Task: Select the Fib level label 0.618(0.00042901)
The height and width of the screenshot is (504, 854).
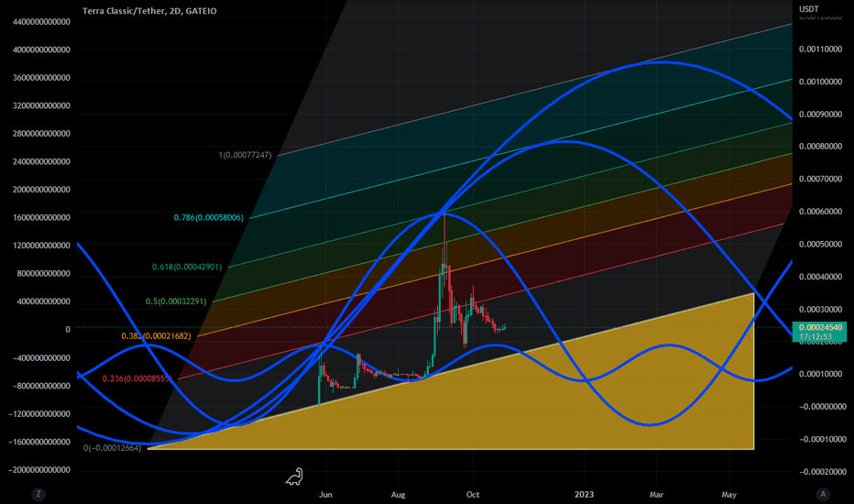Action: coord(187,267)
